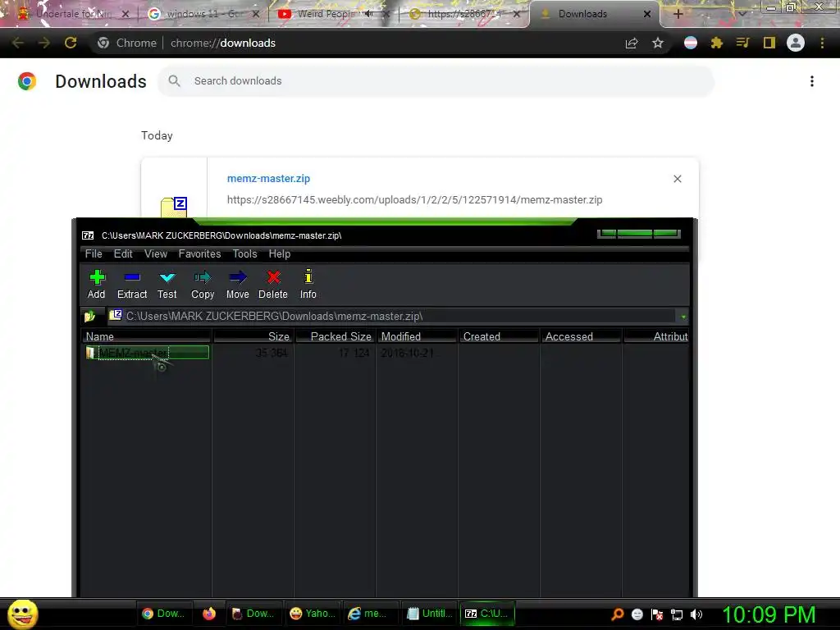The image size is (840, 630).
Task: Sort by the Accessed column header
Action: 582,336
